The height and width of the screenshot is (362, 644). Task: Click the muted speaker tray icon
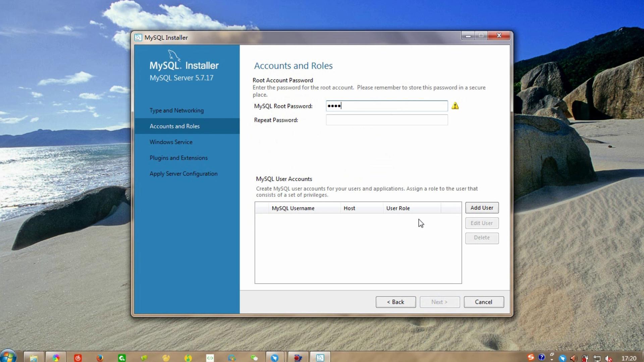tap(608, 358)
